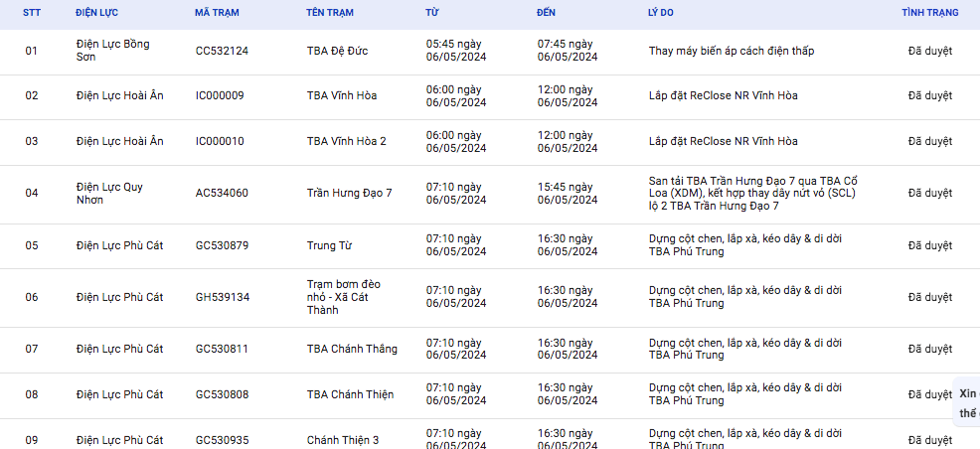Click Đã duyệt status in row 09
This screenshot has height=449, width=980.
pos(929,440)
